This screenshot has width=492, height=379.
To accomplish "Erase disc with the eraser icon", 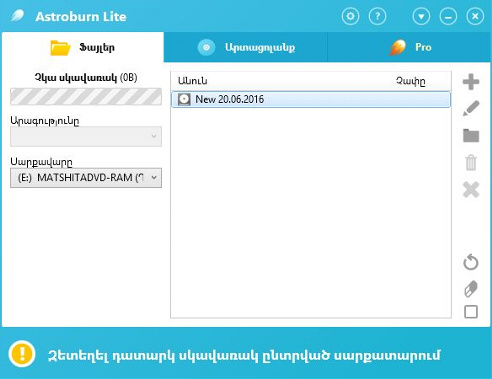I will pos(471,289).
